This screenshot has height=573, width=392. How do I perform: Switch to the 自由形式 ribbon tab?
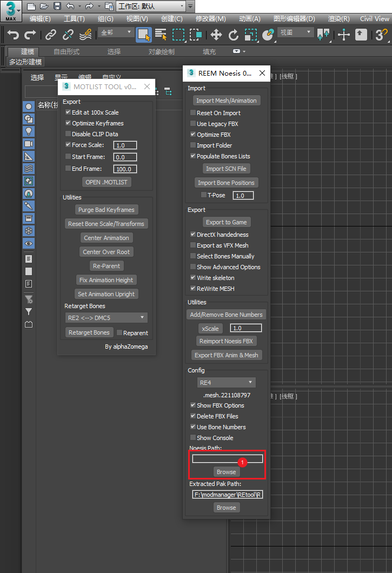66,51
